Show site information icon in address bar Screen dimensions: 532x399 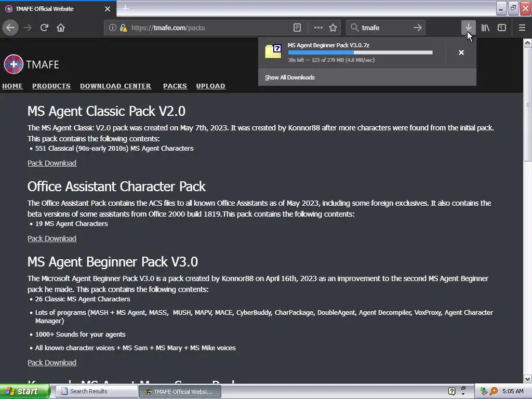coord(113,28)
